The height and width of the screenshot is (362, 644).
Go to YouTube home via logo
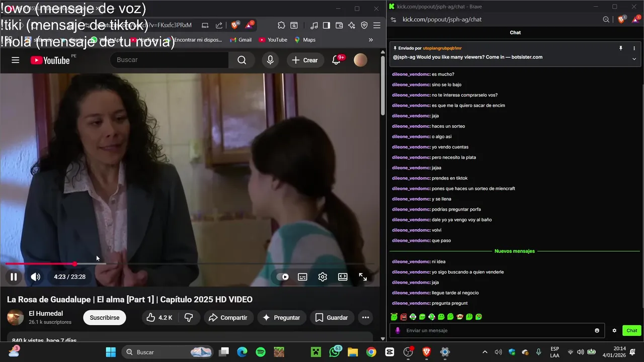[x=50, y=60]
